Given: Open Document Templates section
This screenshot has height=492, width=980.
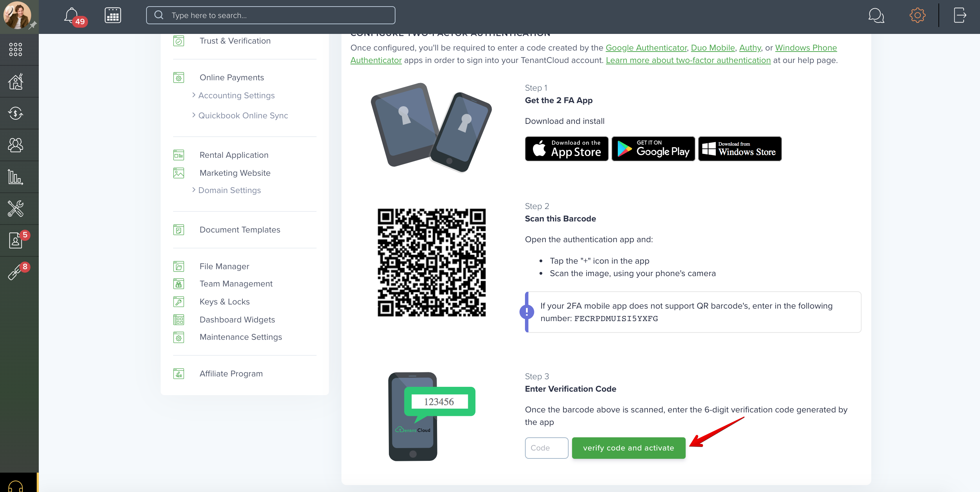Looking at the screenshot, I should click(240, 230).
